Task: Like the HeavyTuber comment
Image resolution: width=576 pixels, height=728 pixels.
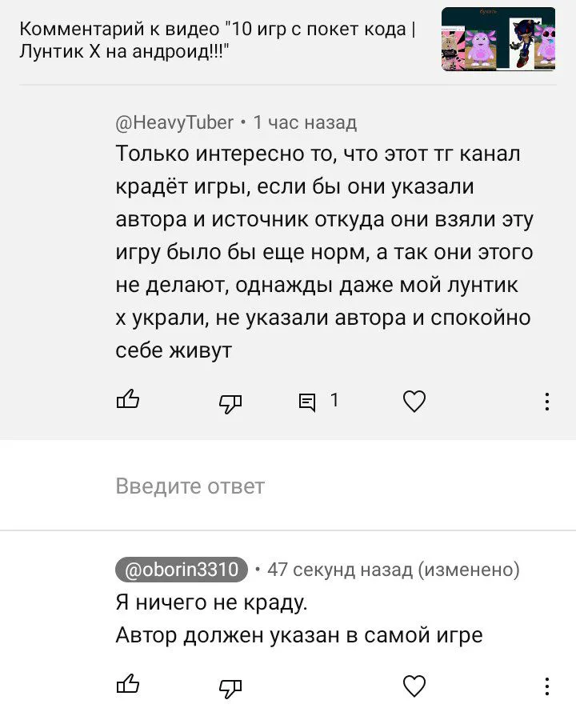Action: 128,400
